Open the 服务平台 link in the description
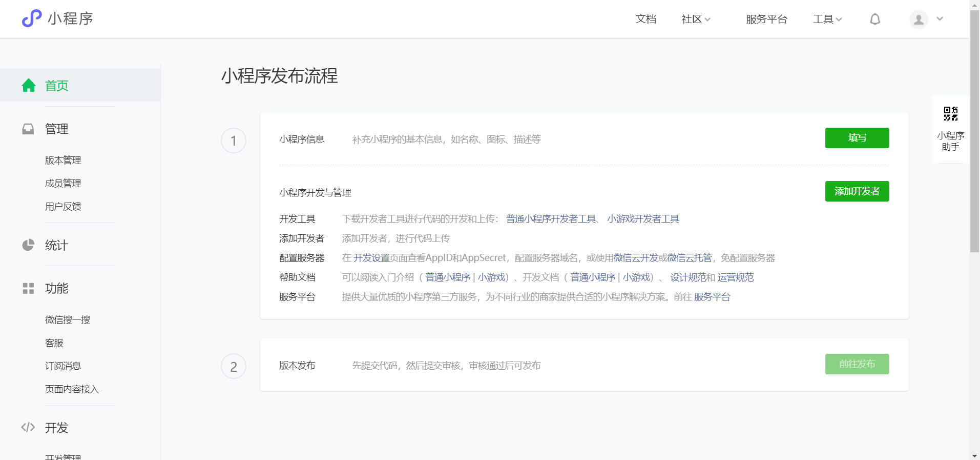The width and height of the screenshot is (980, 460). pyautogui.click(x=712, y=297)
